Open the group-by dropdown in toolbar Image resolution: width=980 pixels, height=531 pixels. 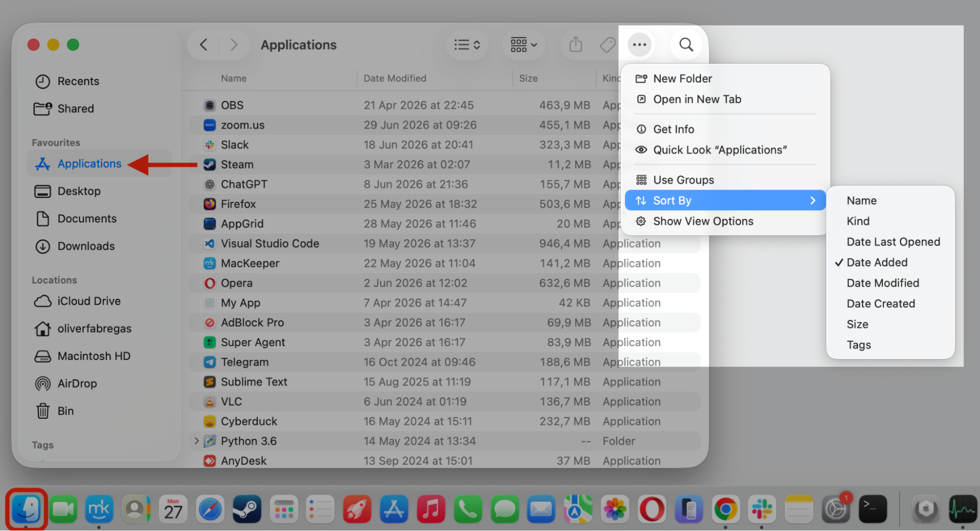point(524,45)
